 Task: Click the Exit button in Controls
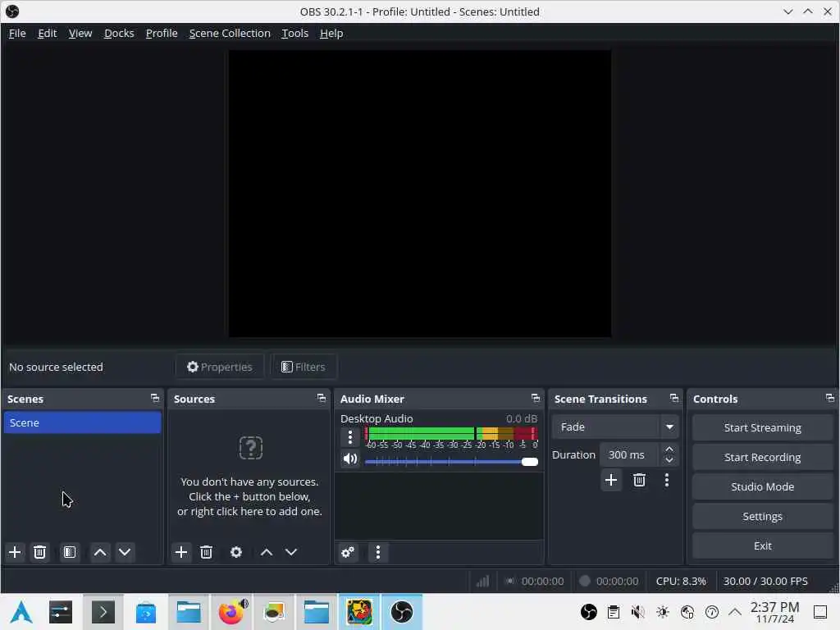click(762, 546)
